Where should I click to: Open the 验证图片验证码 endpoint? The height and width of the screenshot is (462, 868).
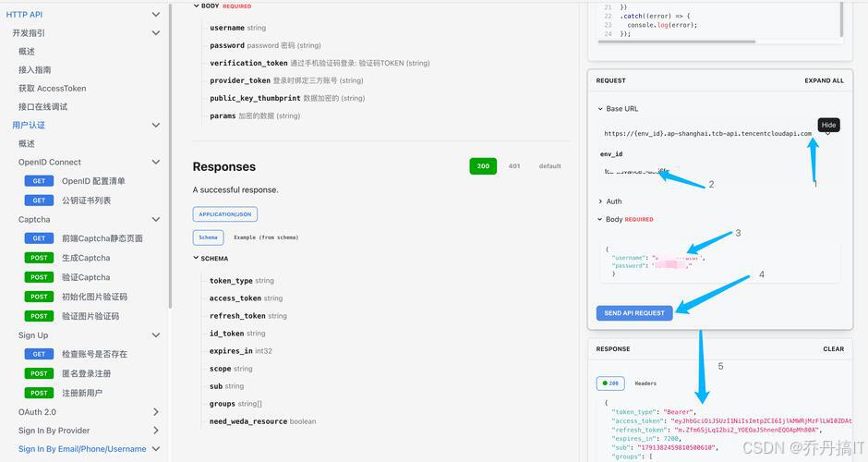[90, 316]
